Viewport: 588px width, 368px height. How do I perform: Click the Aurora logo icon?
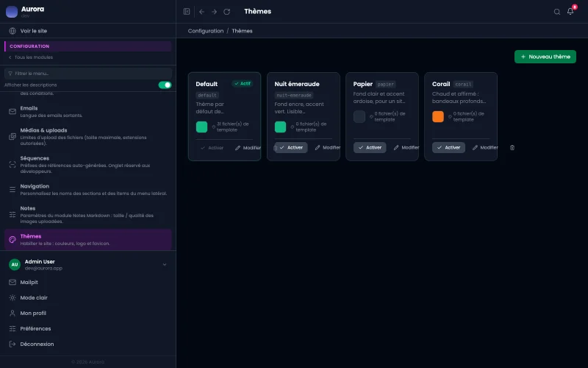click(12, 12)
